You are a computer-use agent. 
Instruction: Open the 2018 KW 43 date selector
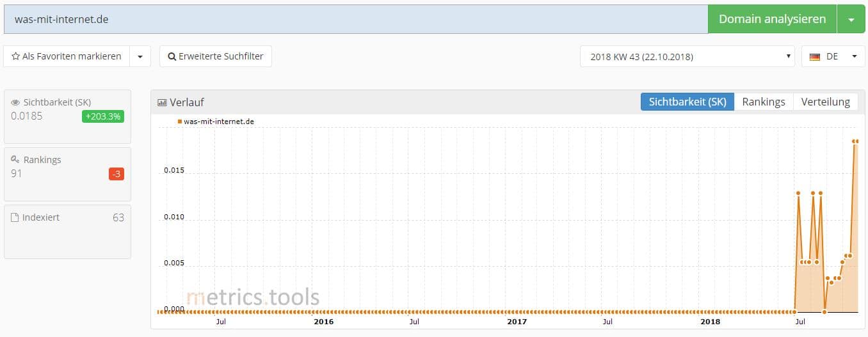pyautogui.click(x=687, y=56)
